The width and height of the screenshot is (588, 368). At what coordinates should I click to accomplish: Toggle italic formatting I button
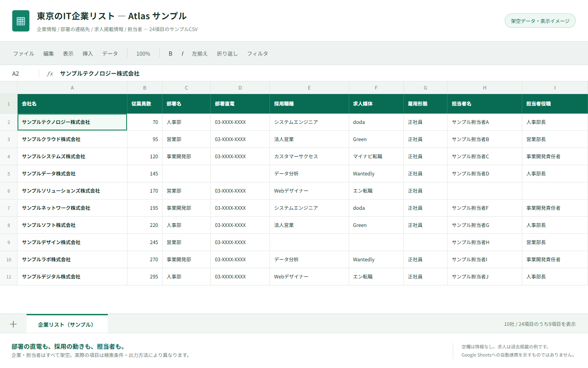click(182, 54)
